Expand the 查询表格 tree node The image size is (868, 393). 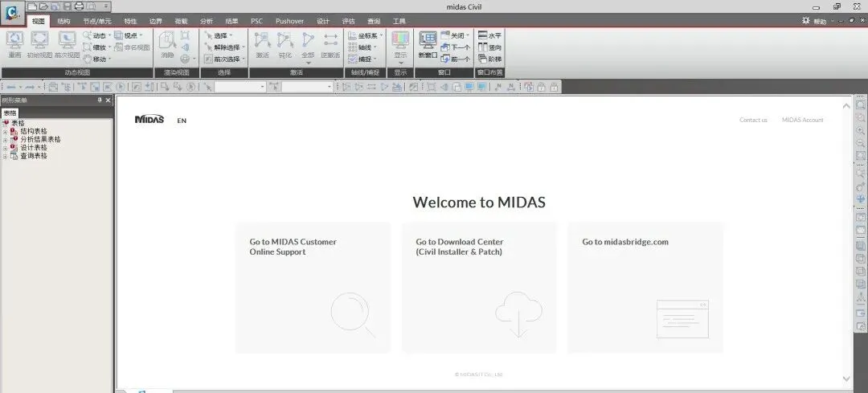coord(6,157)
